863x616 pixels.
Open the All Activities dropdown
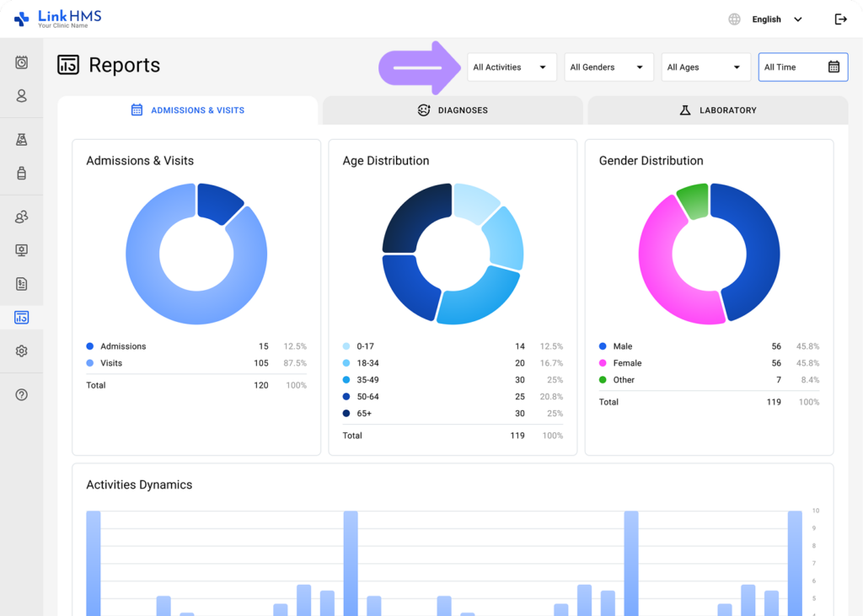(511, 67)
